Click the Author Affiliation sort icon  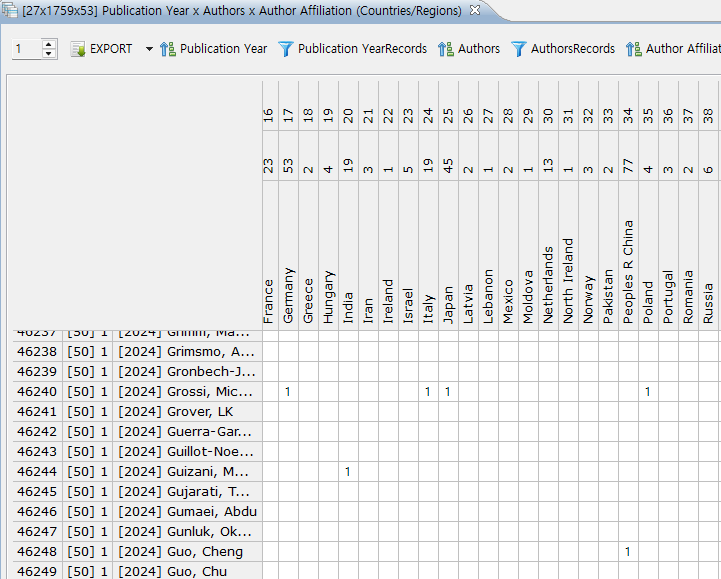click(x=634, y=49)
